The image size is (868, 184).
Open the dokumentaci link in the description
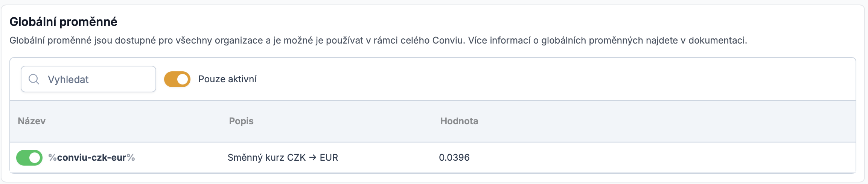[717, 41]
